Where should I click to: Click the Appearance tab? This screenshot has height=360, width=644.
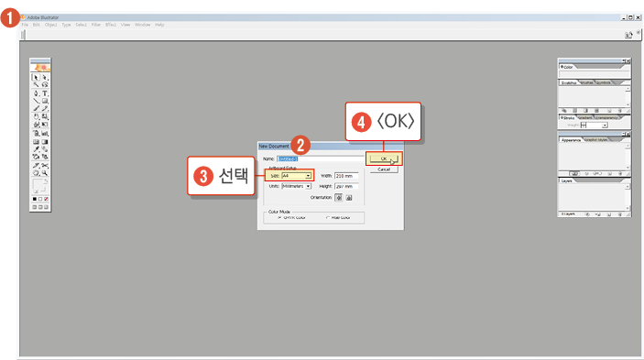tap(571, 140)
